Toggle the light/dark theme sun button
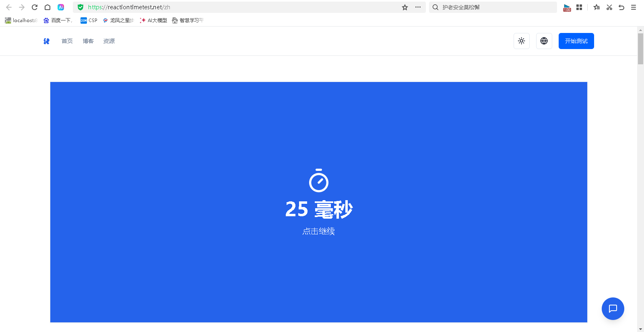 [x=521, y=41]
